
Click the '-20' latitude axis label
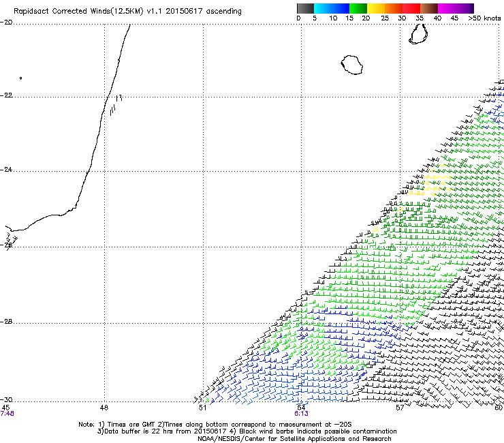(x=6, y=22)
